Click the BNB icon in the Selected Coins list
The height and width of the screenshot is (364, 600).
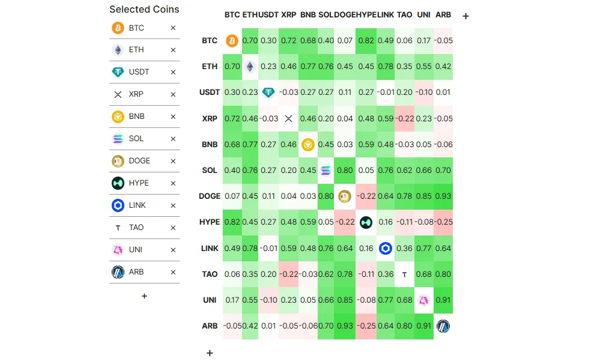tap(118, 117)
